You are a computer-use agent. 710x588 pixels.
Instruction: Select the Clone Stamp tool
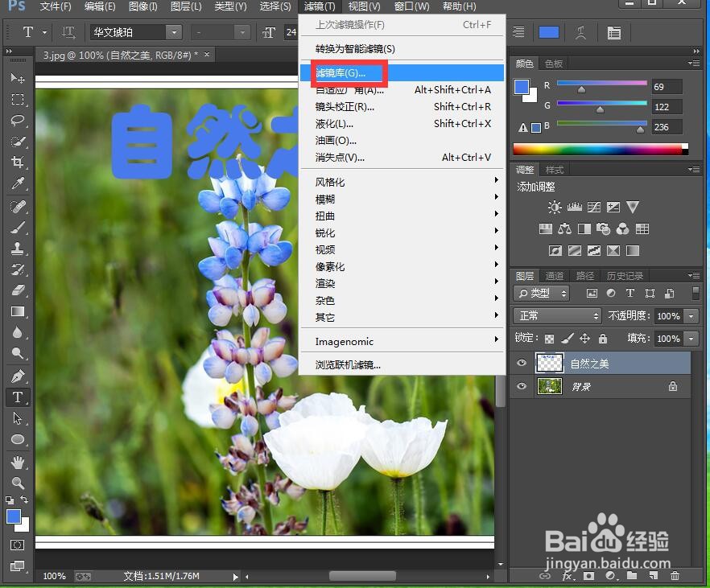[x=17, y=249]
